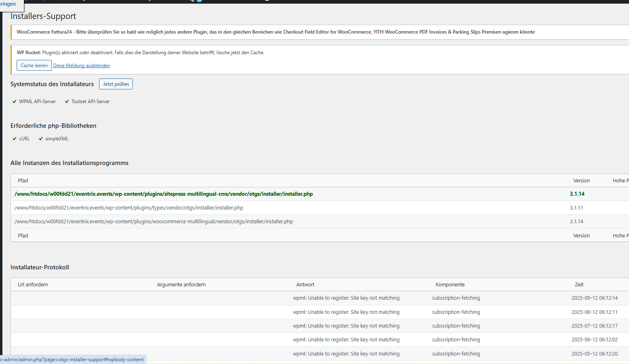
Task: Click the Toolset API-Server checkmark icon
Action: click(x=67, y=102)
